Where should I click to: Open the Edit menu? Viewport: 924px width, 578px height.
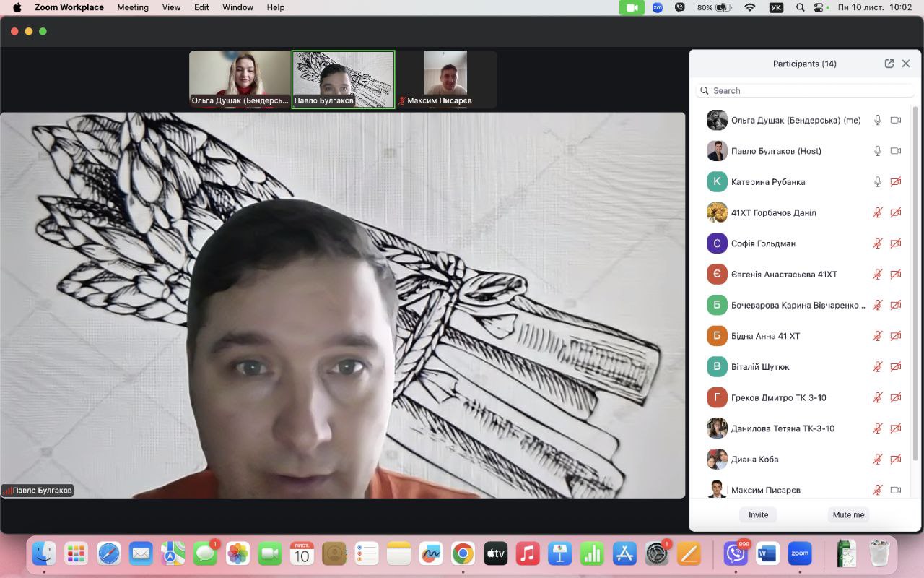(x=201, y=7)
